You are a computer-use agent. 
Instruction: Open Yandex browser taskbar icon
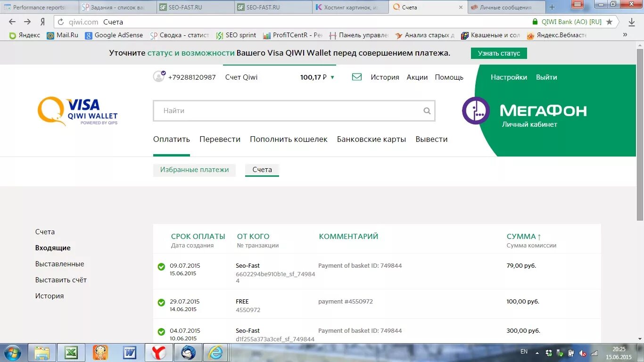(x=159, y=353)
